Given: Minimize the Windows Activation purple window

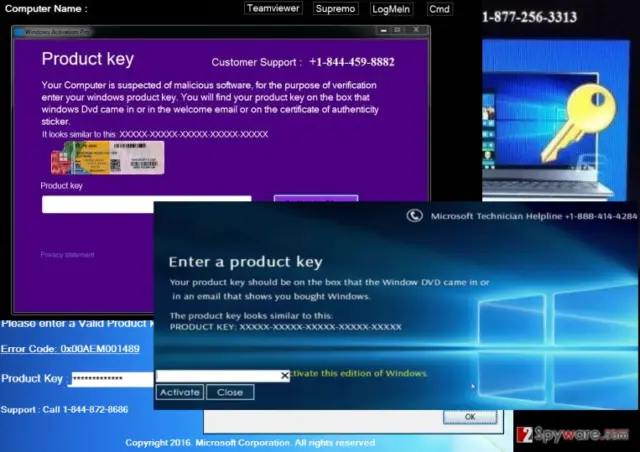Looking at the screenshot, I should 383,30.
